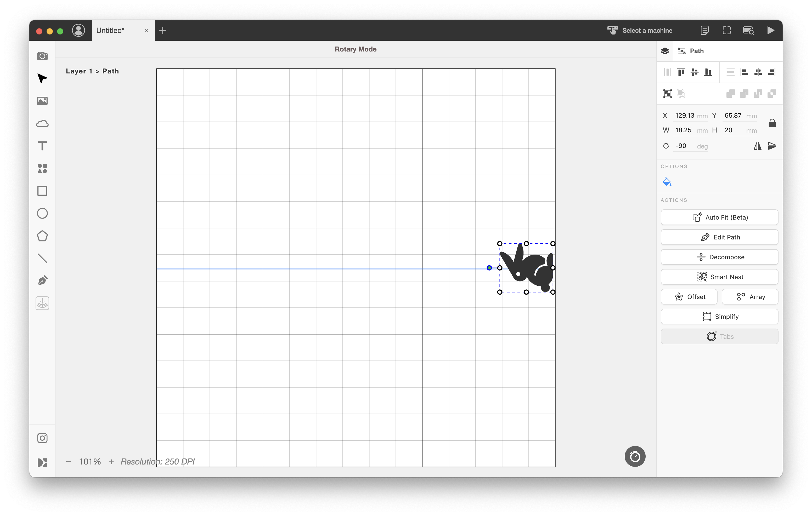Open the path preview icon
This screenshot has height=516, width=812.
(x=749, y=30)
